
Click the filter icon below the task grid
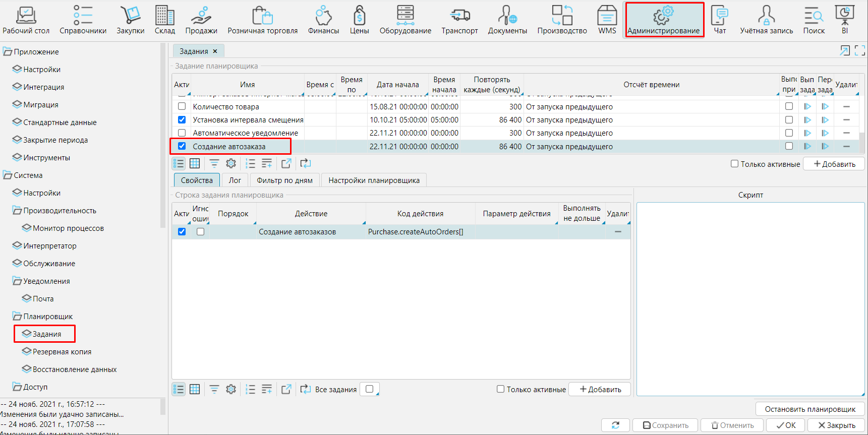pos(214,163)
